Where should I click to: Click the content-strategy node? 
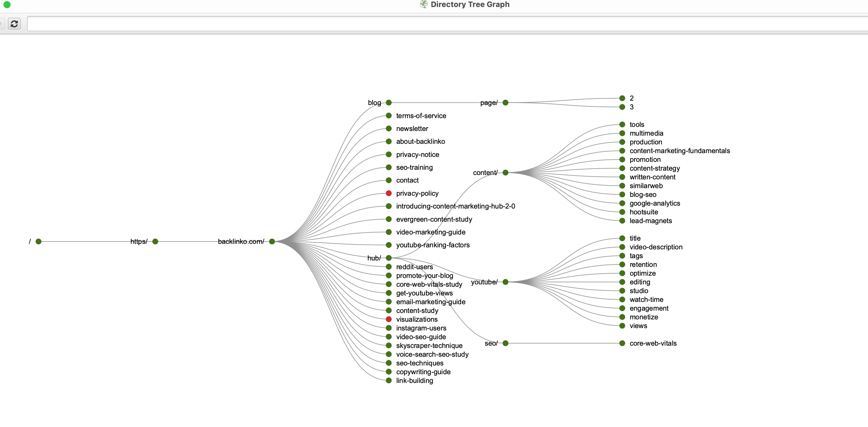(x=622, y=168)
